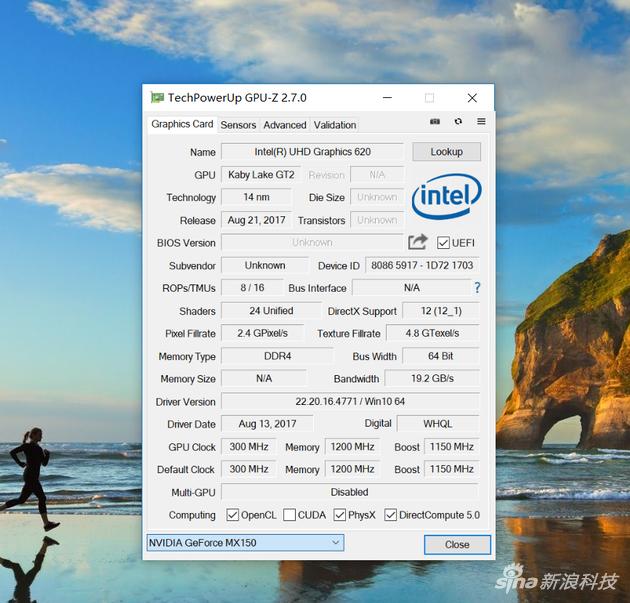
Task: Click the BIOS Version field
Action: pyautogui.click(x=312, y=242)
